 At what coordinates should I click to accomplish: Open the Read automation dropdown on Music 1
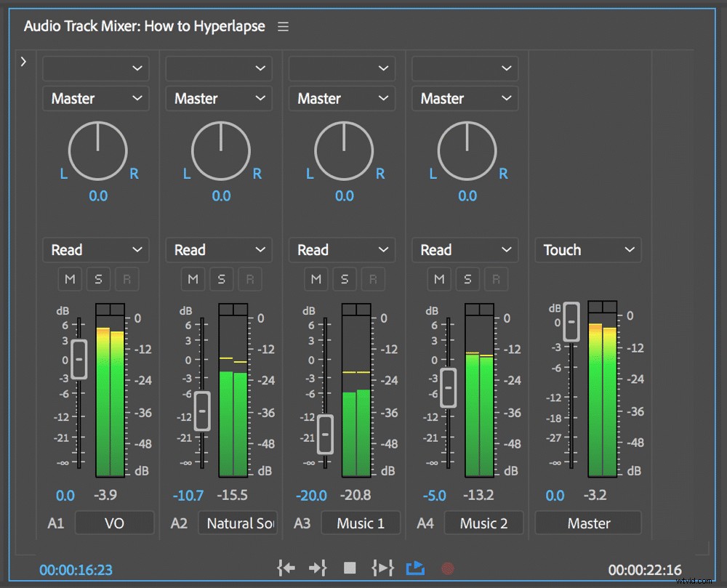point(342,250)
